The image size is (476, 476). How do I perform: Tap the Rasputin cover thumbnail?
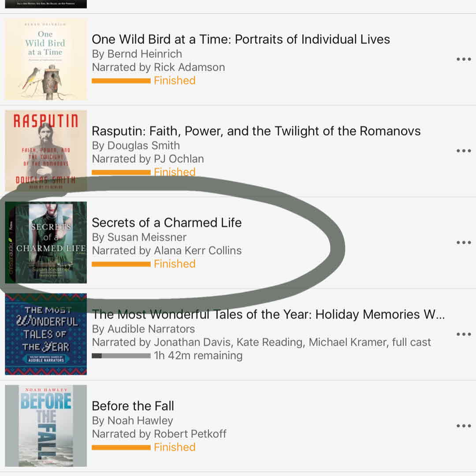pos(46,151)
